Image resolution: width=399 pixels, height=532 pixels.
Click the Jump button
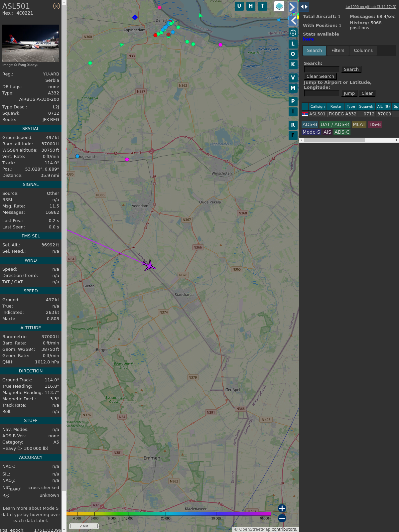pos(349,93)
